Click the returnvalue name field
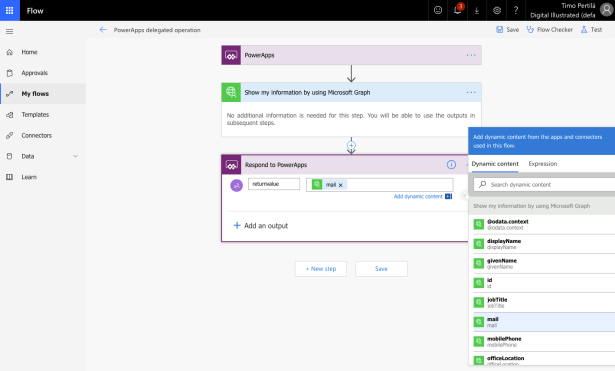The height and width of the screenshot is (371, 615). coord(274,184)
